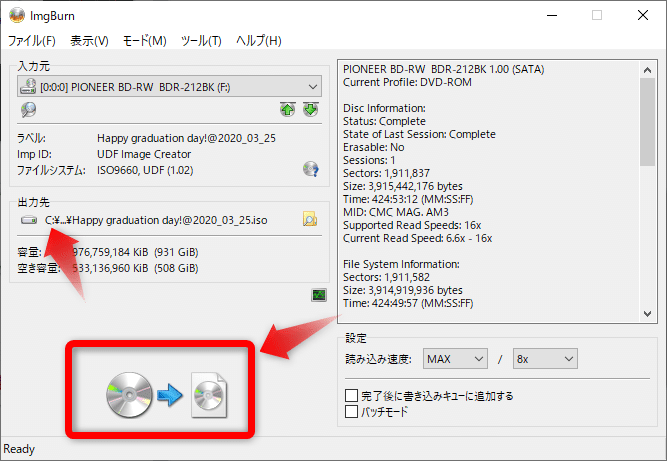Open the 8x read speed dropdown
This screenshot has height=461, width=667.
545,359
